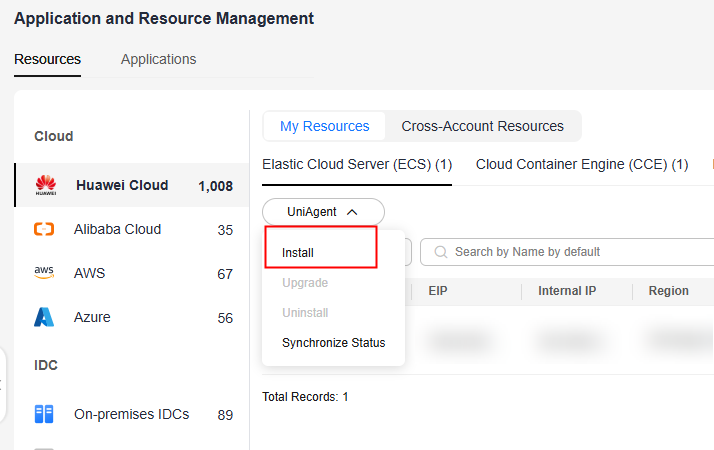The width and height of the screenshot is (714, 450).
Task: Open the My Resources tab
Action: (x=324, y=126)
